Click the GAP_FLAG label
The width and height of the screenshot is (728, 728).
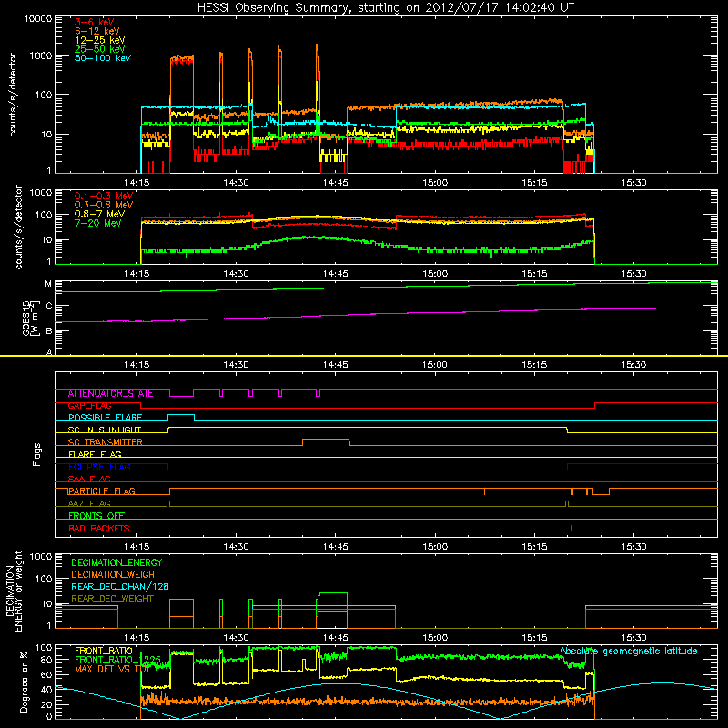(89, 406)
